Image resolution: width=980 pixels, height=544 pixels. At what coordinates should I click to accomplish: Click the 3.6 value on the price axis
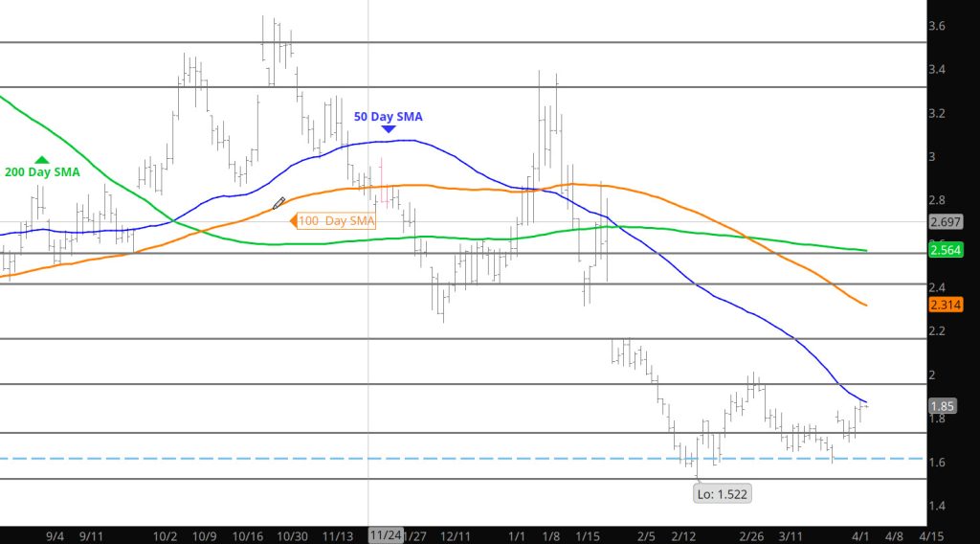click(937, 26)
